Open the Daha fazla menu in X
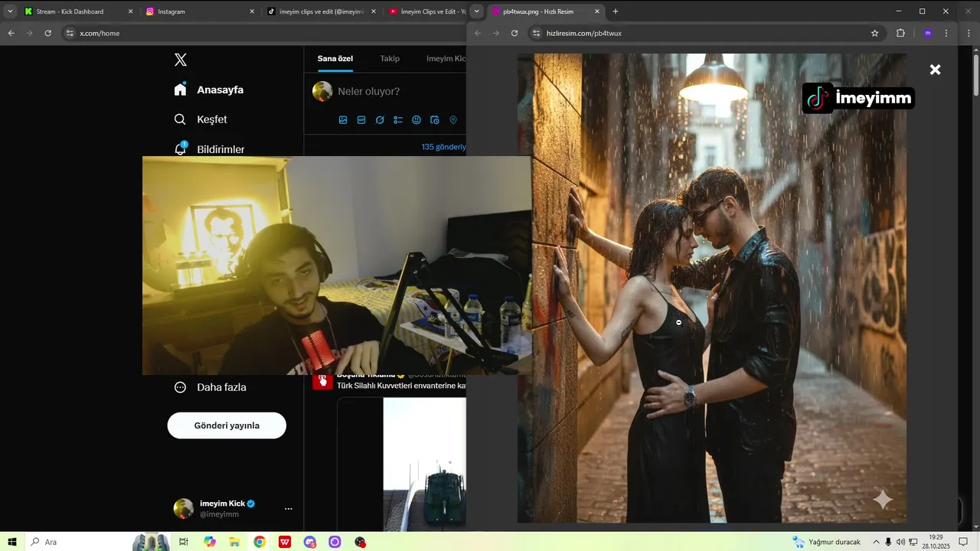Screen dimensions: 980x551 pos(211,387)
